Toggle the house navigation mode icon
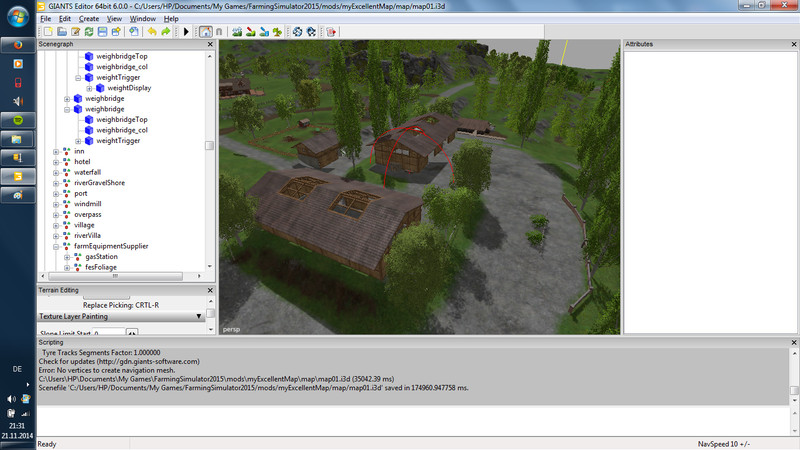Viewport: 800px width, 450px height. click(206, 32)
